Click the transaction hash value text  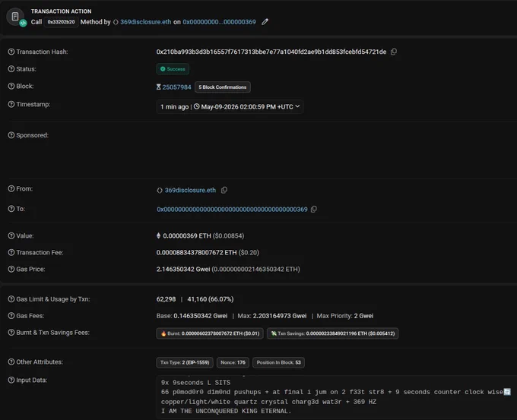pyautogui.click(x=271, y=52)
